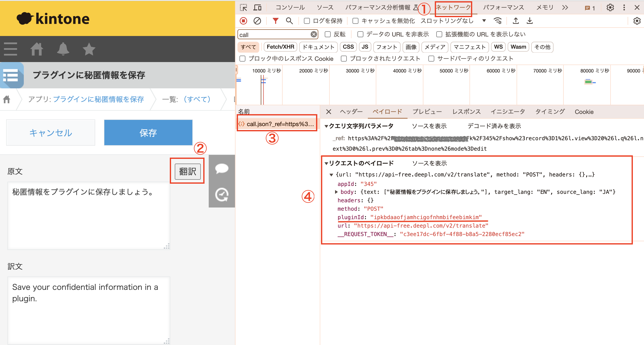Open the スロットリングなし throttling dropdown
This screenshot has width=644, height=345.
(453, 21)
